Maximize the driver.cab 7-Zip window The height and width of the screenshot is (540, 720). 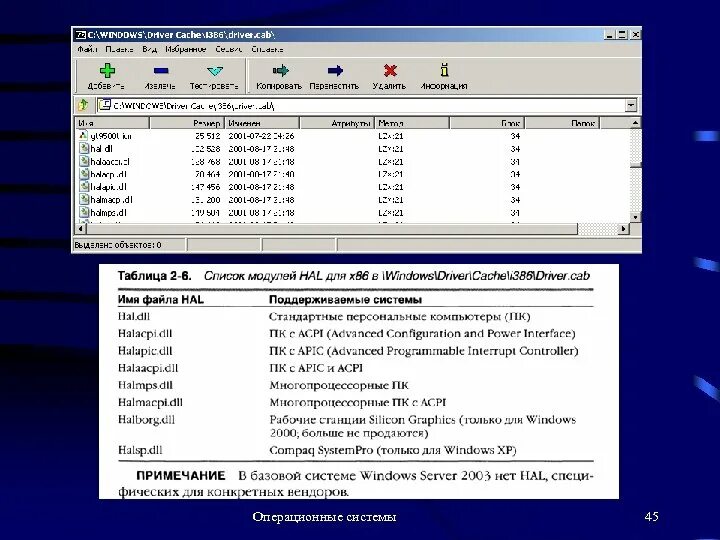[x=622, y=34]
